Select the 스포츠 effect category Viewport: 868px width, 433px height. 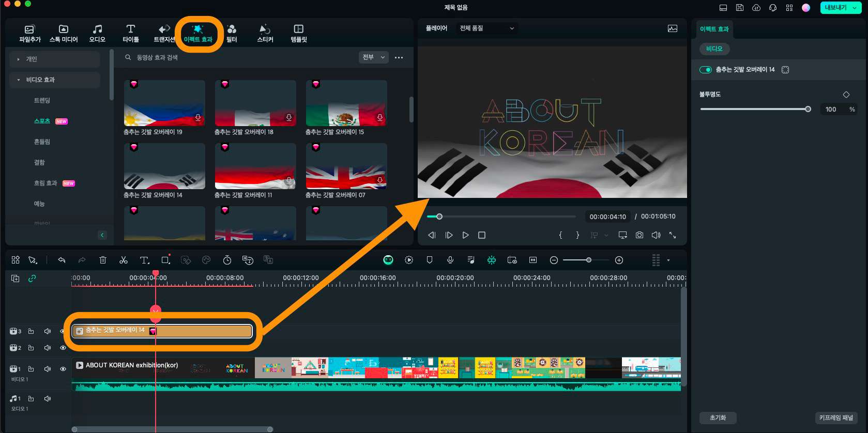(42, 121)
